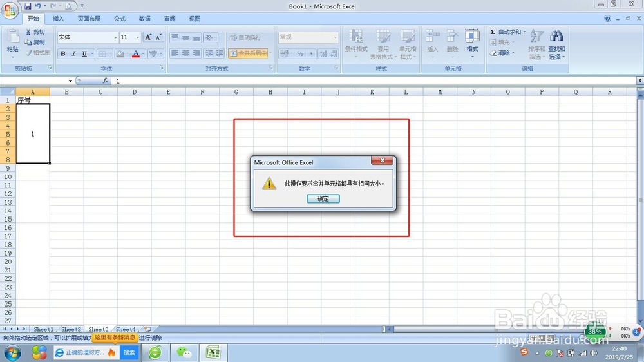Open Cell Styles (单元格样式)
Image resolution: width=644 pixels, height=362 pixels.
click(408, 43)
